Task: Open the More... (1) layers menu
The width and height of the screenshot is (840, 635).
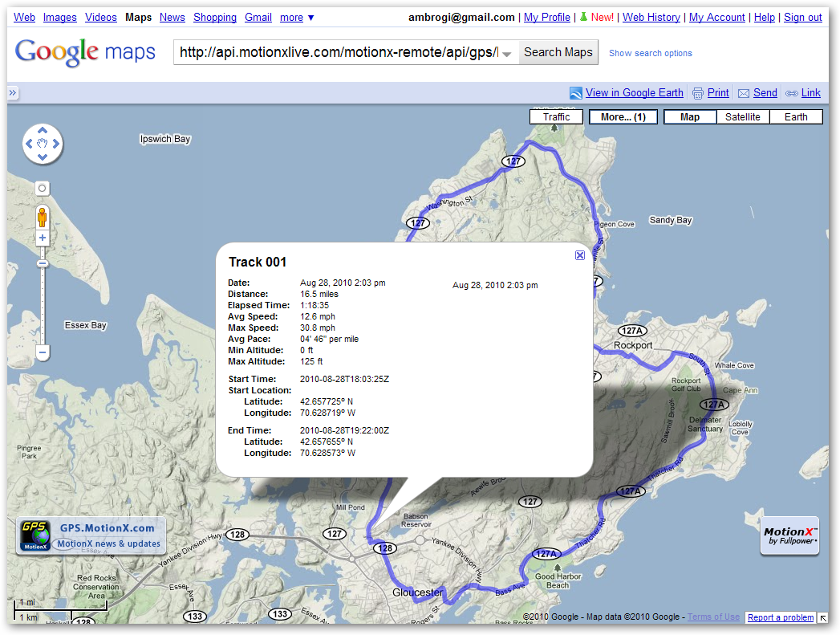Action: pyautogui.click(x=623, y=117)
